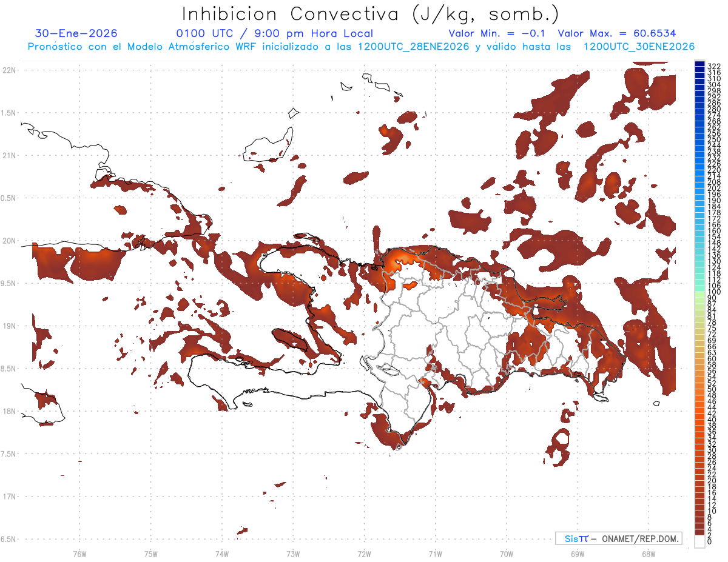
Task: Click the '71W' longitude label
Action: point(435,554)
